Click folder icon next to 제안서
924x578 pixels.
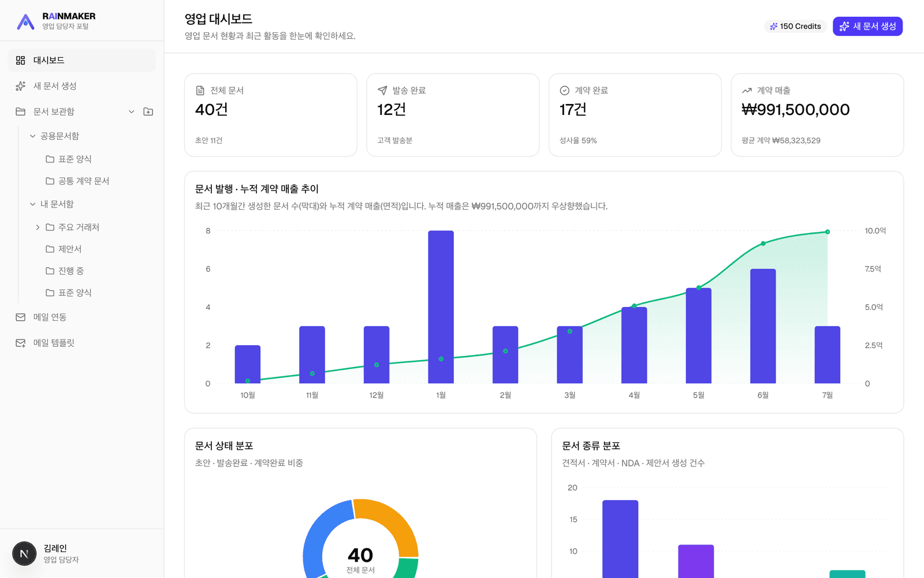tap(50, 249)
